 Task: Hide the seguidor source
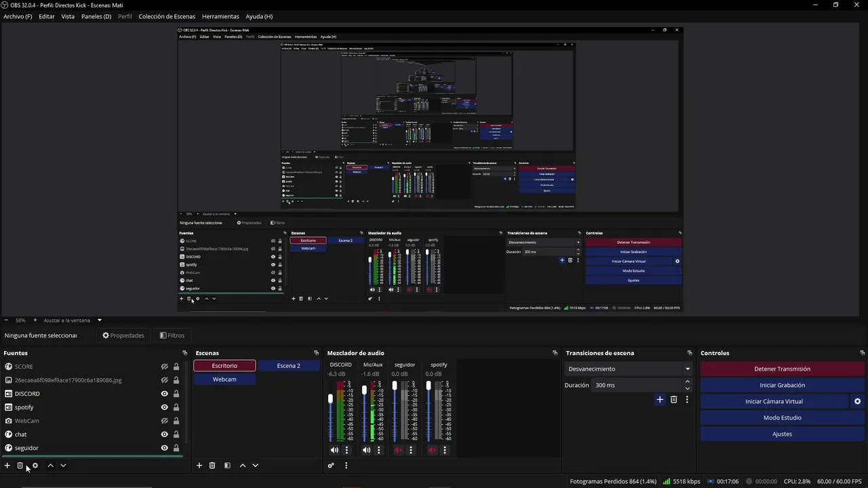coord(164,448)
